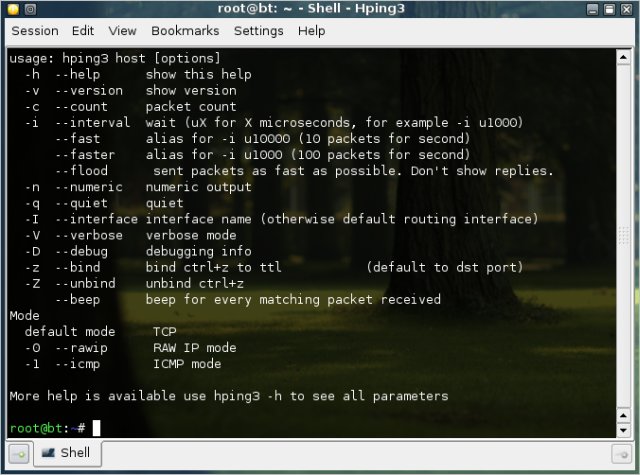Click the 'usage: hping3 host [options]' line
Screen dimensions: 640x475
click(x=115, y=58)
